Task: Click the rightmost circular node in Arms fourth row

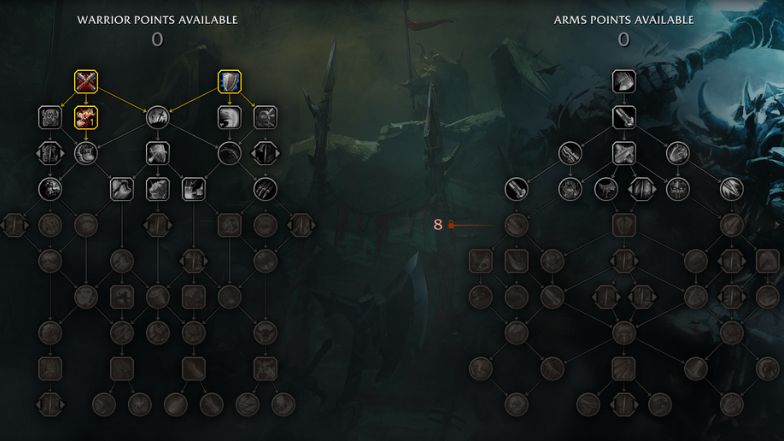Action: 732,190
